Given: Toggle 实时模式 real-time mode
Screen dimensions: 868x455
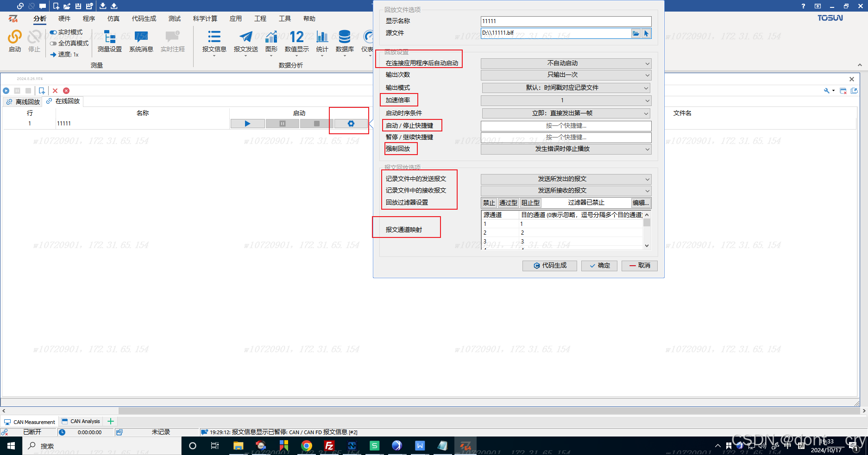Looking at the screenshot, I should click(x=66, y=32).
